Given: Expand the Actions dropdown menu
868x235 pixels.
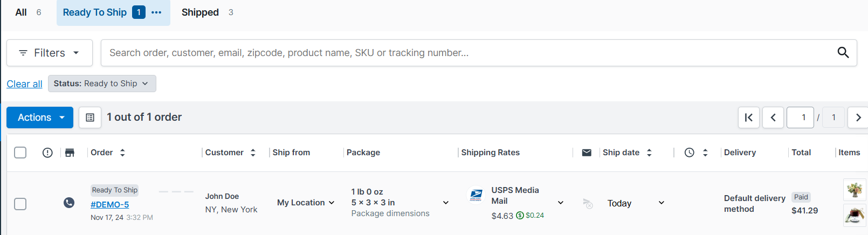Looking at the screenshot, I should [x=40, y=118].
